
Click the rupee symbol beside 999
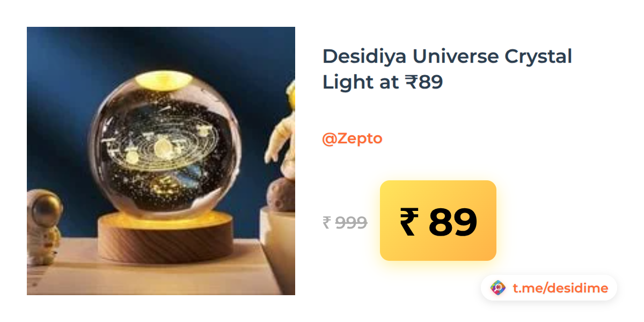pos(326,222)
